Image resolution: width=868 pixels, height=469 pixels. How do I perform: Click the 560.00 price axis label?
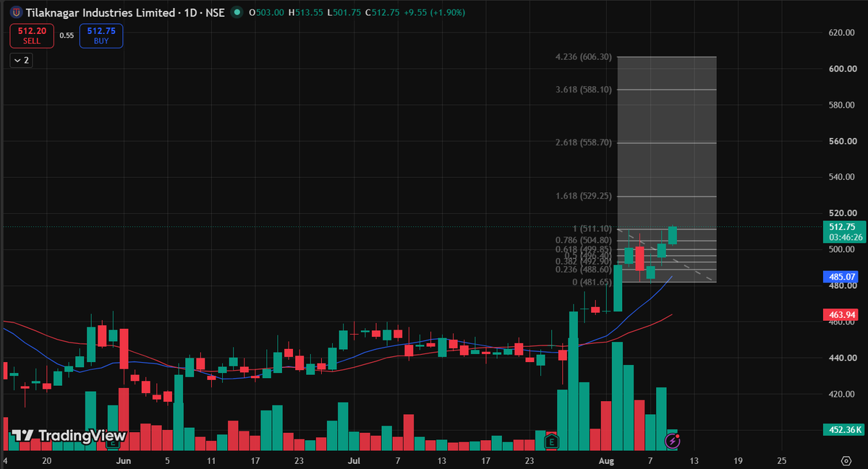coord(843,141)
